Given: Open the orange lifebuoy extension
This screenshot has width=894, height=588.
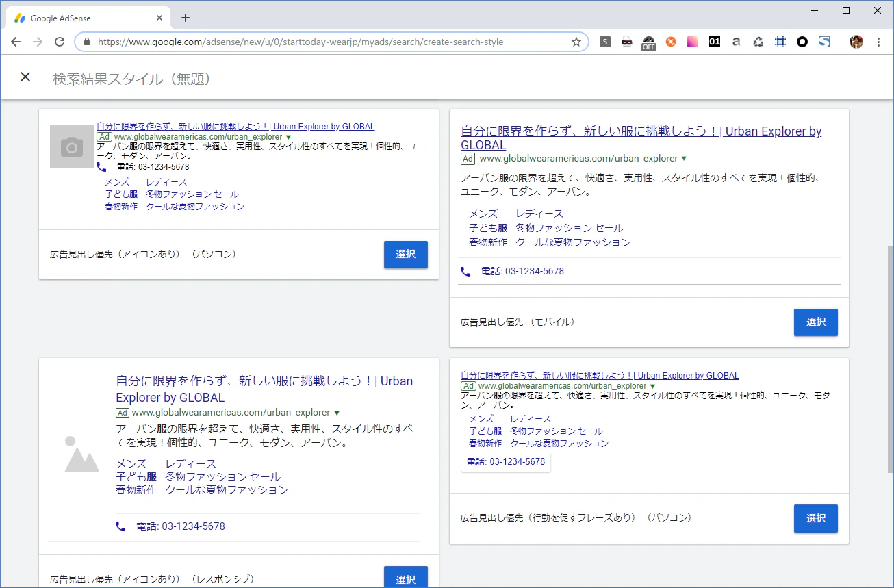Looking at the screenshot, I should [671, 42].
